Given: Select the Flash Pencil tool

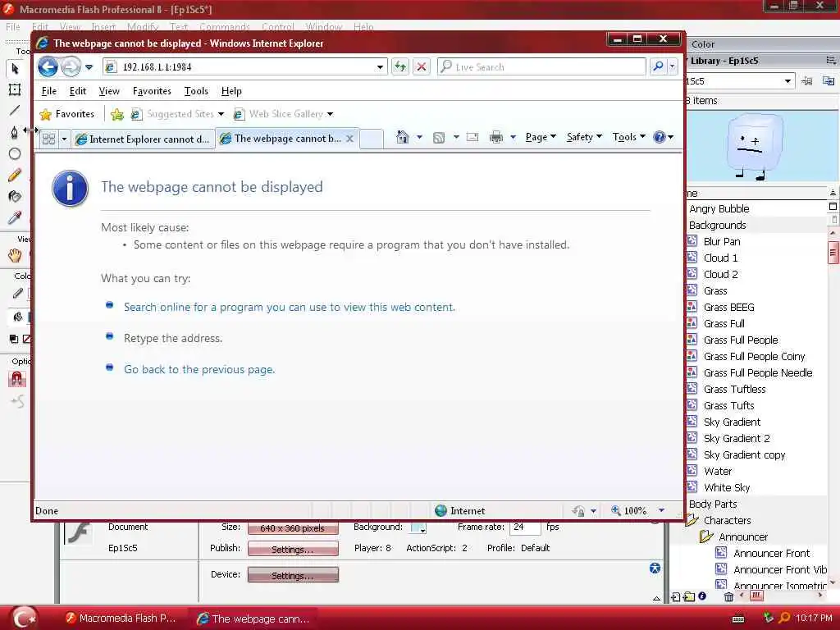Looking at the screenshot, I should [x=15, y=175].
